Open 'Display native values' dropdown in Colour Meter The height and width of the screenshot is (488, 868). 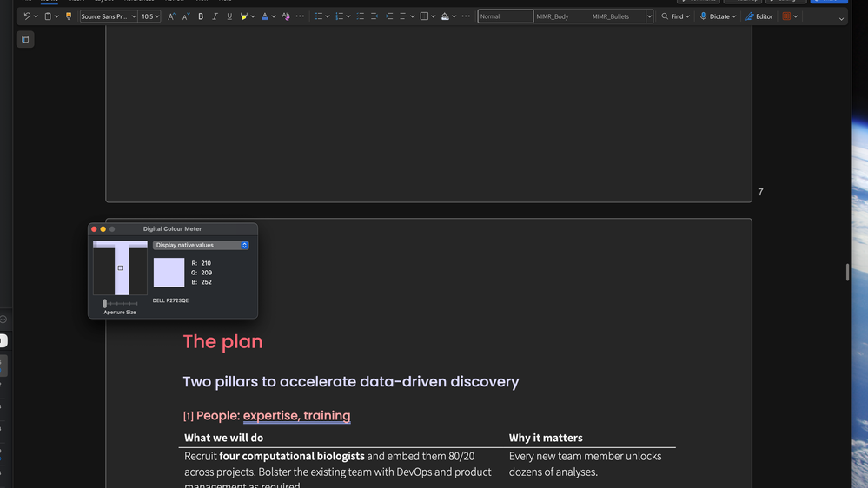pyautogui.click(x=201, y=245)
